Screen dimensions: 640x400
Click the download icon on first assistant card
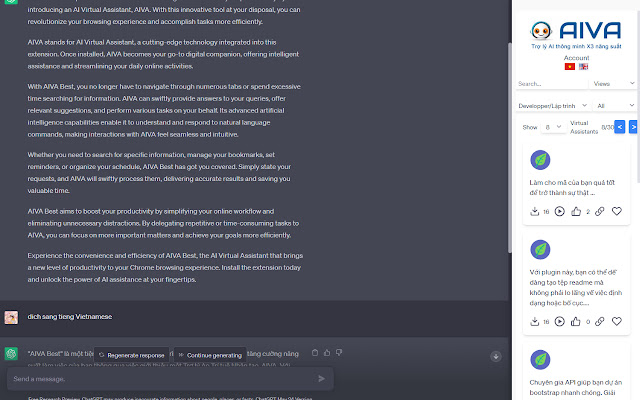[534, 211]
